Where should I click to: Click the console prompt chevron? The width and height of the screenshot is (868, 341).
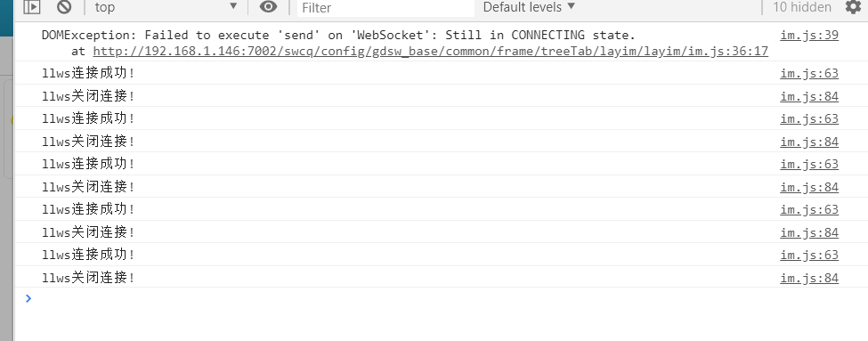click(28, 298)
